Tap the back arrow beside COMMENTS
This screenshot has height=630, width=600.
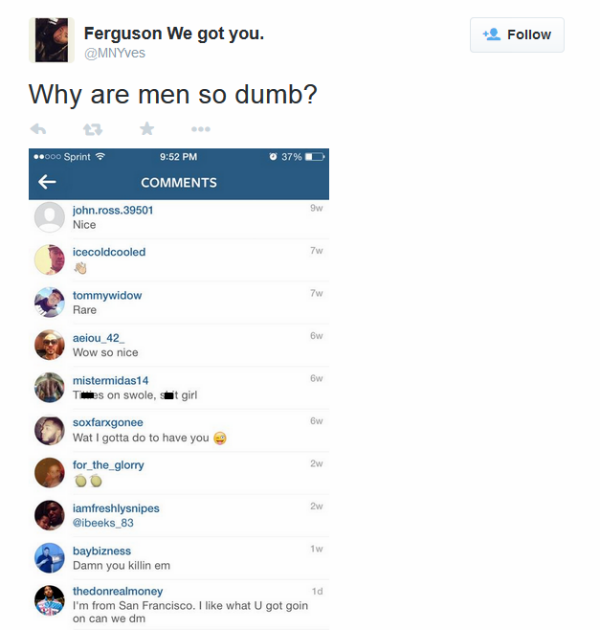tap(47, 182)
